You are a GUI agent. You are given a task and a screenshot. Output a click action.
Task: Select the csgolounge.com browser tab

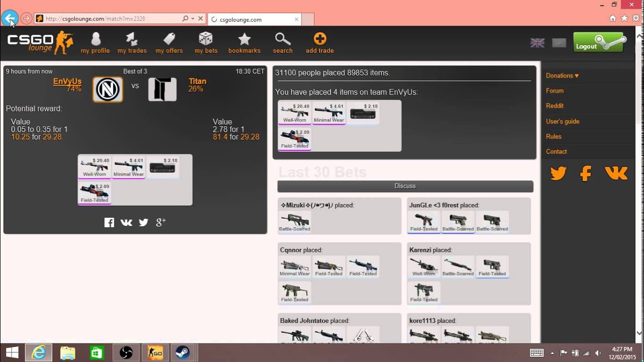pos(254,20)
